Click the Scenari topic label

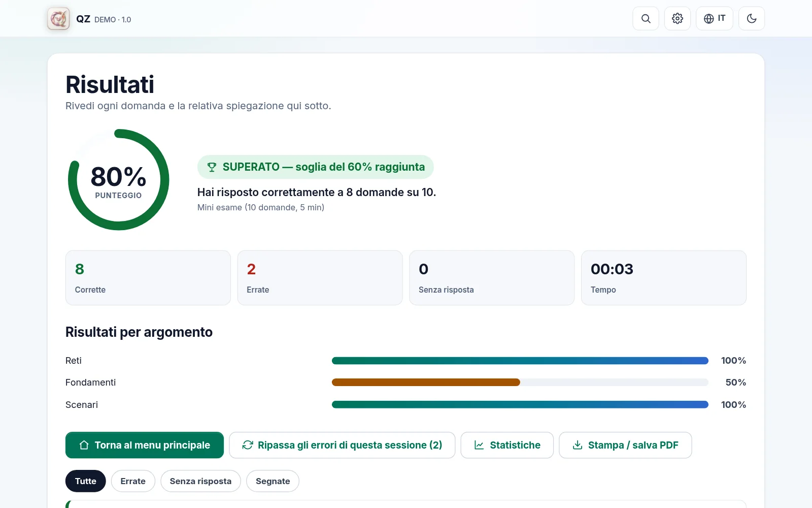(x=82, y=405)
